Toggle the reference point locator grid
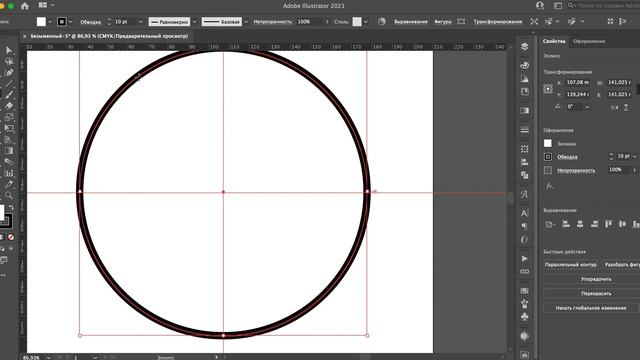The image size is (640, 360). pyautogui.click(x=548, y=89)
